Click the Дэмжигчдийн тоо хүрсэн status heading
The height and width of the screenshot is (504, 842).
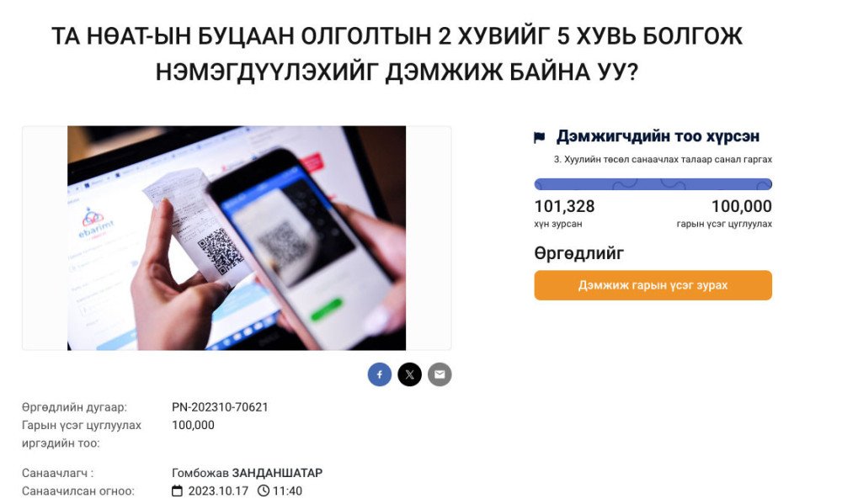pos(658,136)
